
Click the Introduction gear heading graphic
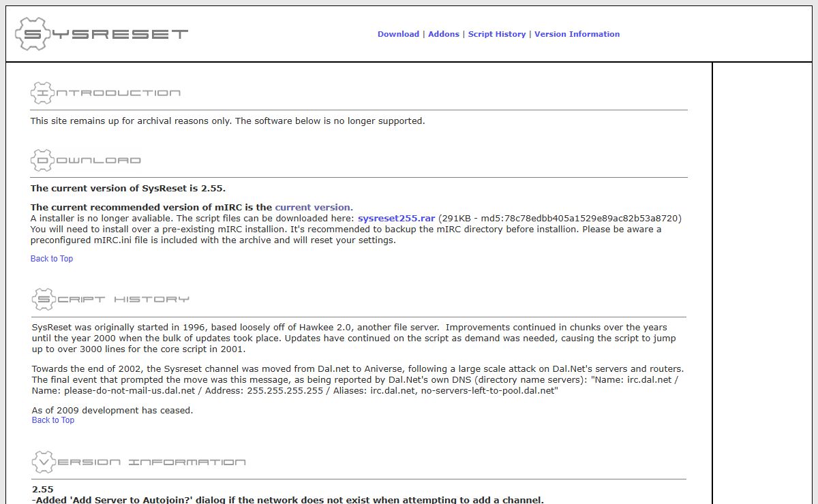click(x=106, y=93)
